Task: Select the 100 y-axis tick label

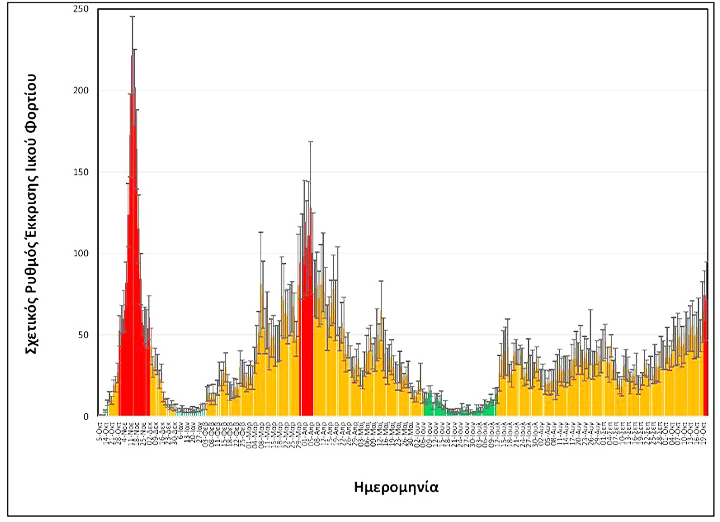Action: click(x=80, y=254)
